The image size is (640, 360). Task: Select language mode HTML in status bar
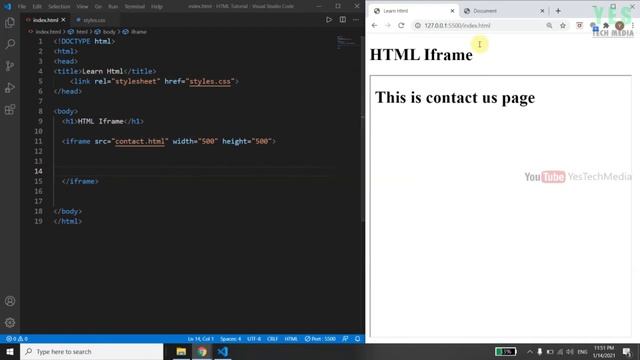[291, 339]
